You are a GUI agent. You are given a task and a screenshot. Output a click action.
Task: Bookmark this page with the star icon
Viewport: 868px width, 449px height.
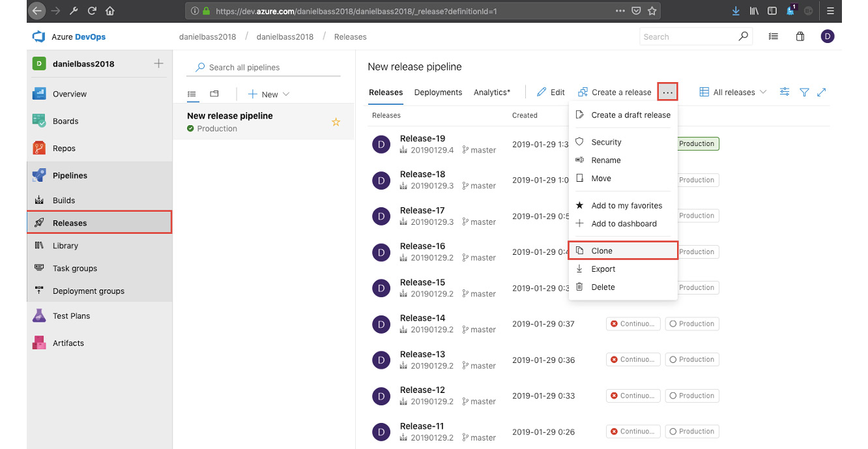tap(652, 11)
